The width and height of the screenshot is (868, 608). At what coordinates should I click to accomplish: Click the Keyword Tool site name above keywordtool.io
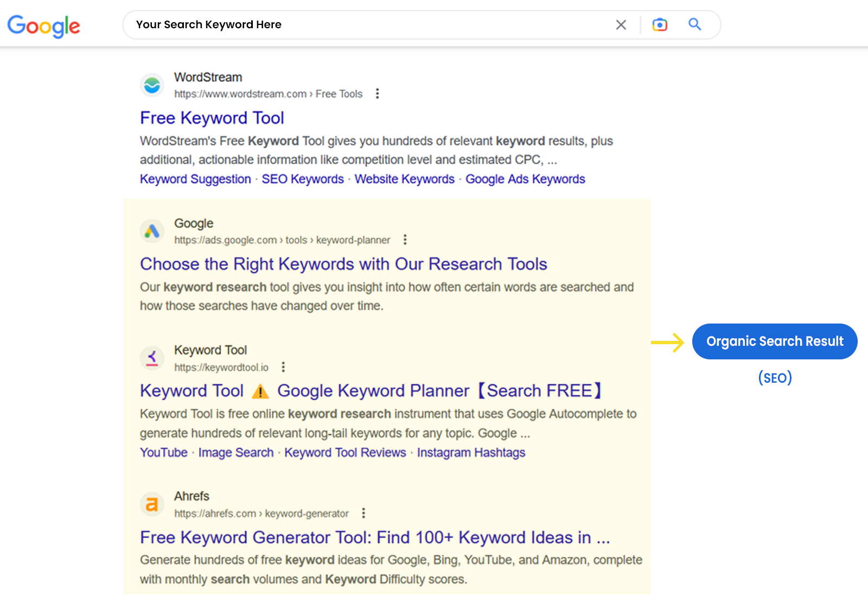[x=210, y=351]
